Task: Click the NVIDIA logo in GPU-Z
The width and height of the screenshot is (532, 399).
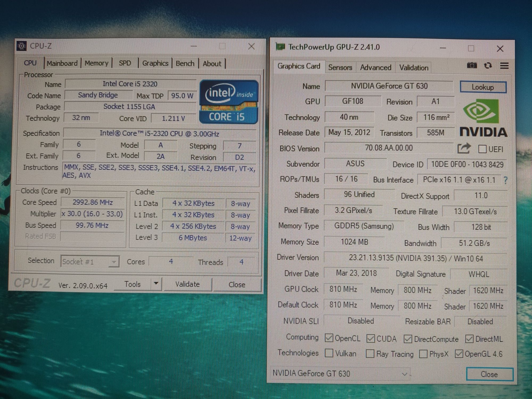Action: tap(483, 118)
